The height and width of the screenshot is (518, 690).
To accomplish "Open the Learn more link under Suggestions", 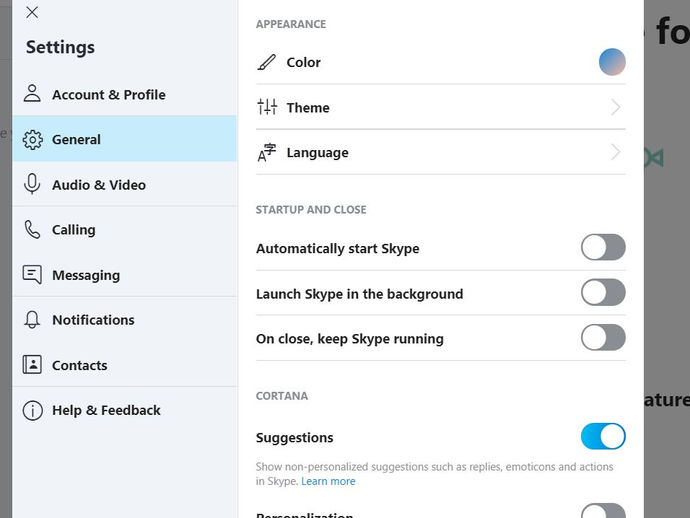I will pyautogui.click(x=328, y=481).
